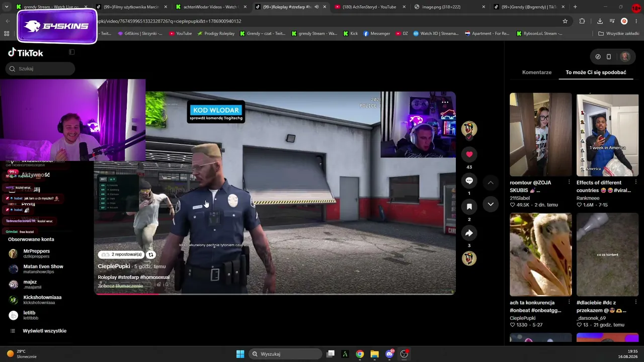Open the Wszystkie zakładki bookmarks folder

[x=618, y=34]
